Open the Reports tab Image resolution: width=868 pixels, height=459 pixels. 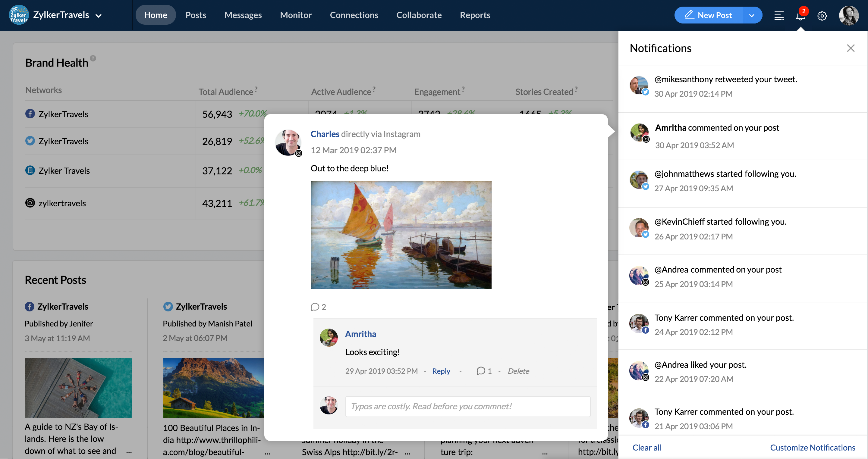click(x=475, y=15)
